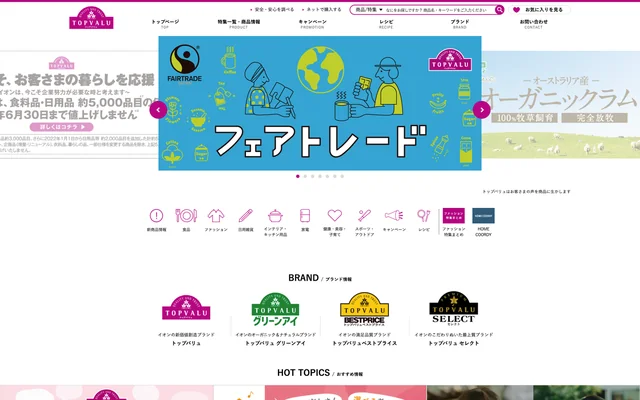Open the TOPVALU SELECT brand logo

[x=453, y=308]
